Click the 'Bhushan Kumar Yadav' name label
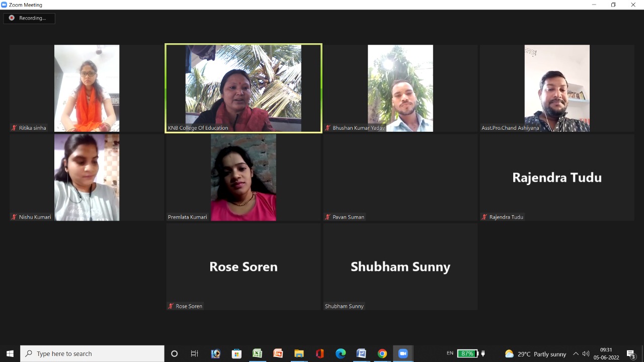The image size is (644, 362). (x=359, y=128)
